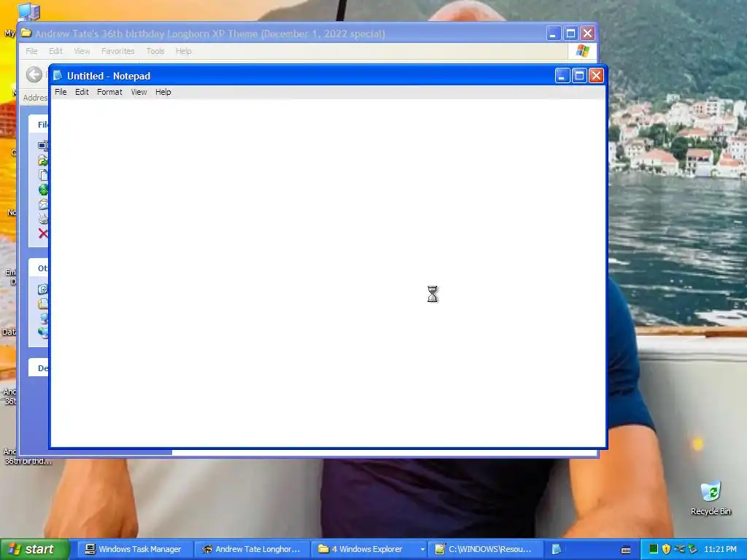The image size is (747, 560).
Task: Open the Notepad View menu
Action: [139, 92]
